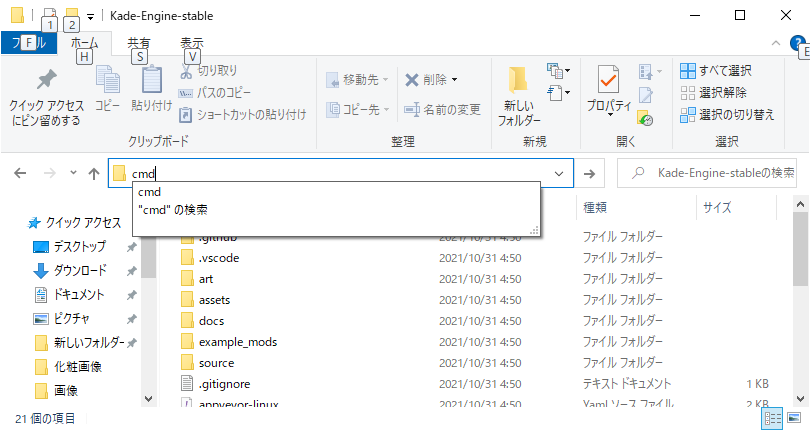The width and height of the screenshot is (810, 431).
Task: Click Invert selection (選択の切り替え)
Action: 727,115
